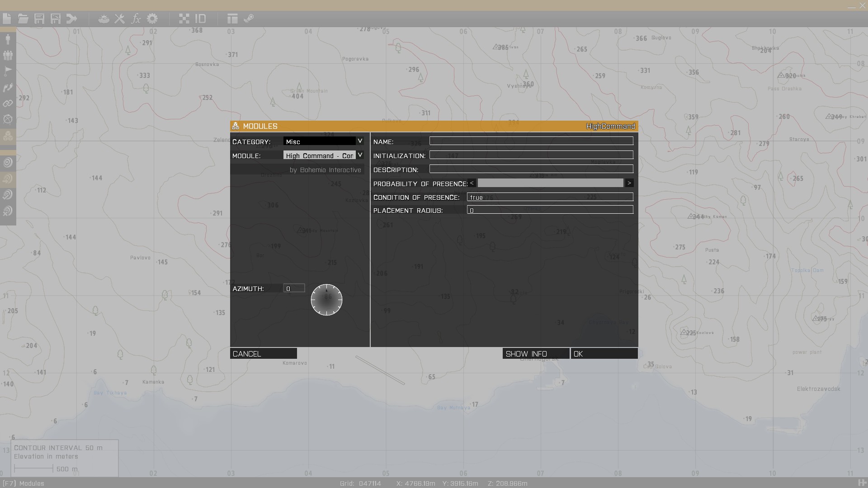
Task: Click the Probability of Presence slider
Action: pos(550,183)
